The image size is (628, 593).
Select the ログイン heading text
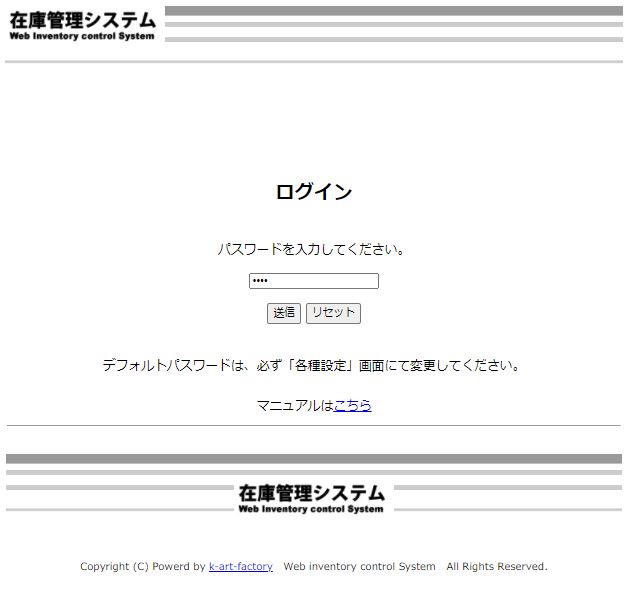click(314, 191)
